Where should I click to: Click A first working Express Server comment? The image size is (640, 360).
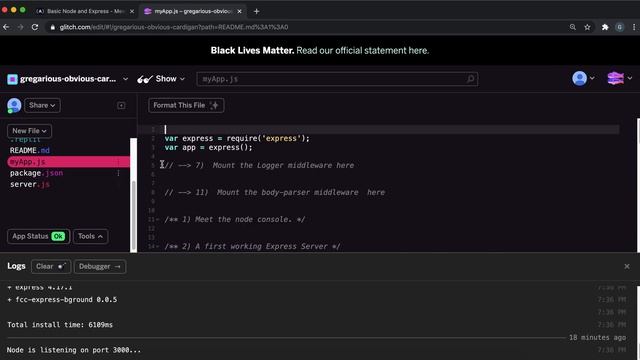pyautogui.click(x=253, y=246)
